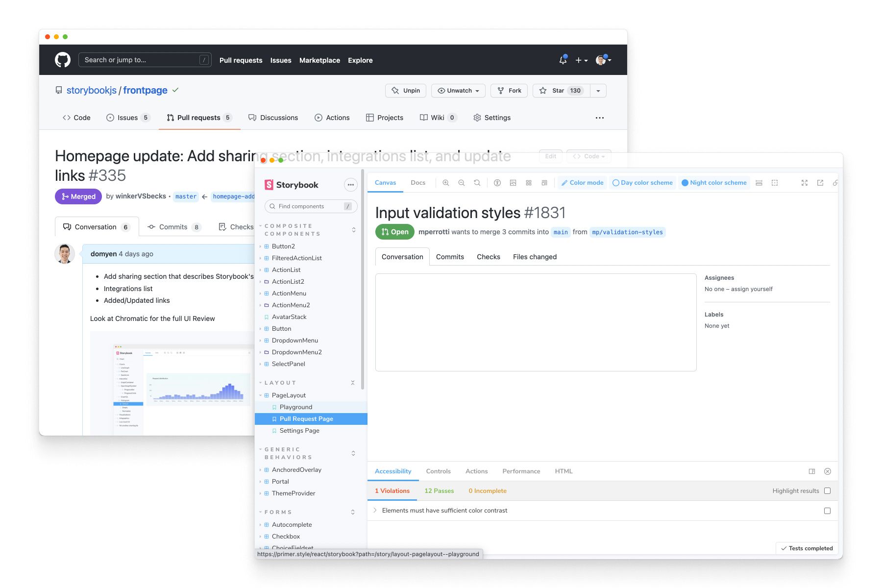This screenshot has width=882, height=588.
Task: Focus the Find components search field
Action: pos(311,206)
